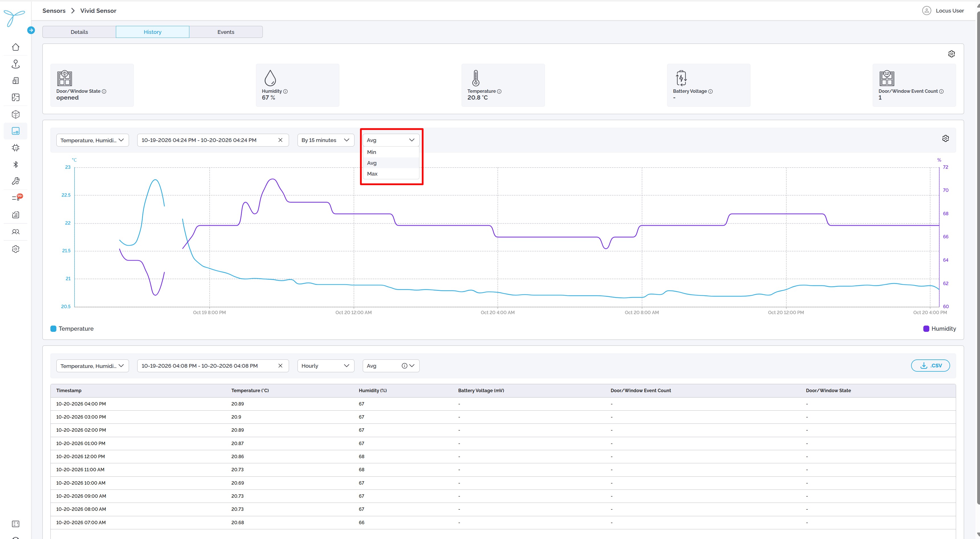Click the summary cards settings gear
Image resolution: width=980 pixels, height=539 pixels.
point(952,54)
